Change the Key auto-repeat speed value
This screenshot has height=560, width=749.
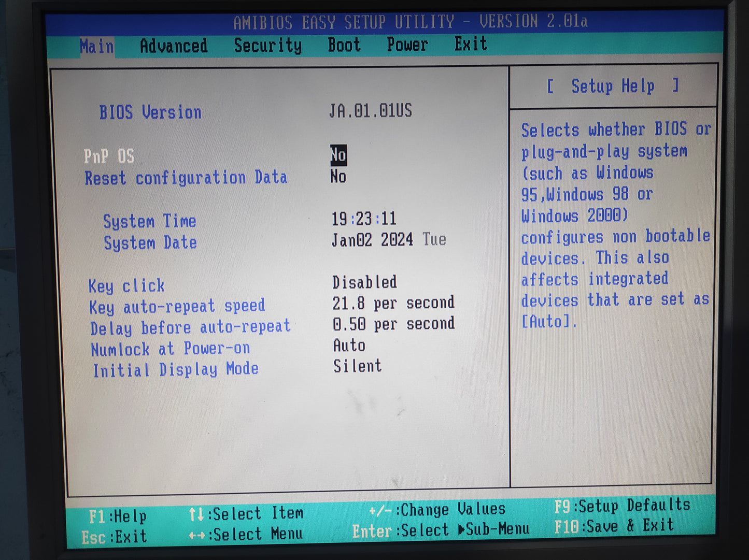coord(393,303)
